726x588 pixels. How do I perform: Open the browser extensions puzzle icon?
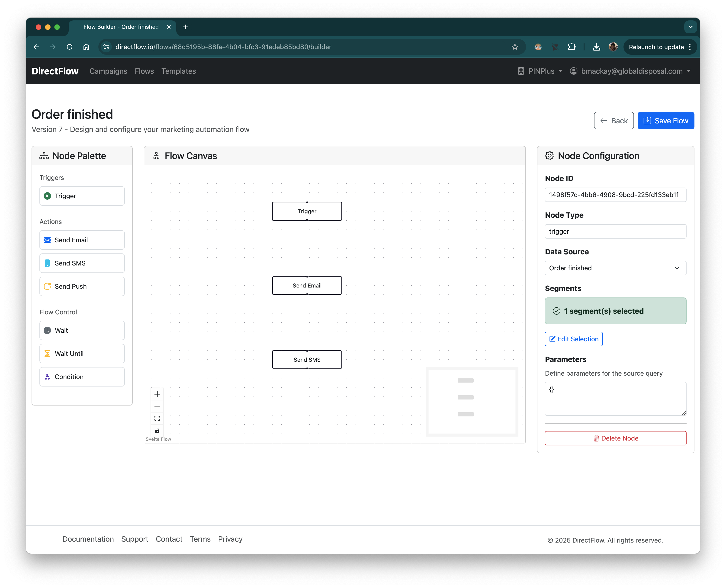[572, 47]
